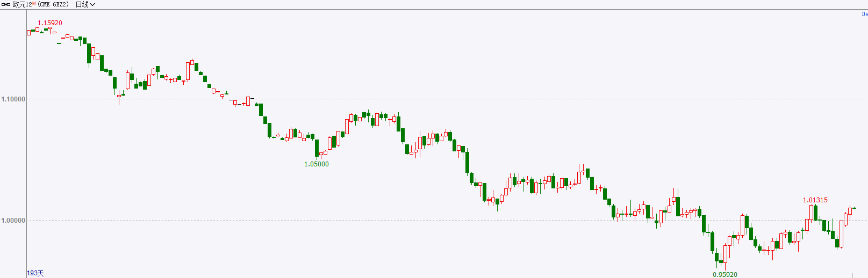
Task: Click the green candlestick just above the 1.05000 label
Action: [x=317, y=149]
